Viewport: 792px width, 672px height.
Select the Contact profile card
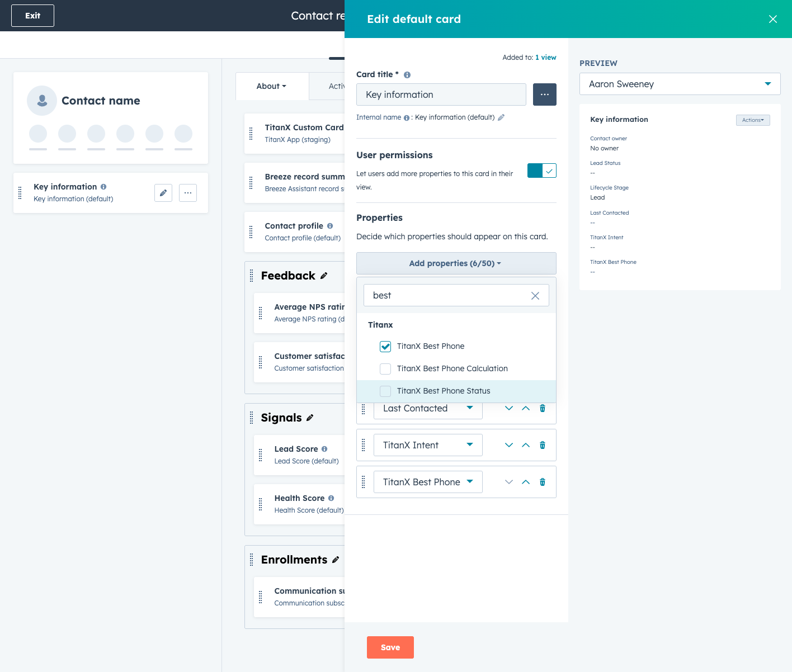(295, 232)
